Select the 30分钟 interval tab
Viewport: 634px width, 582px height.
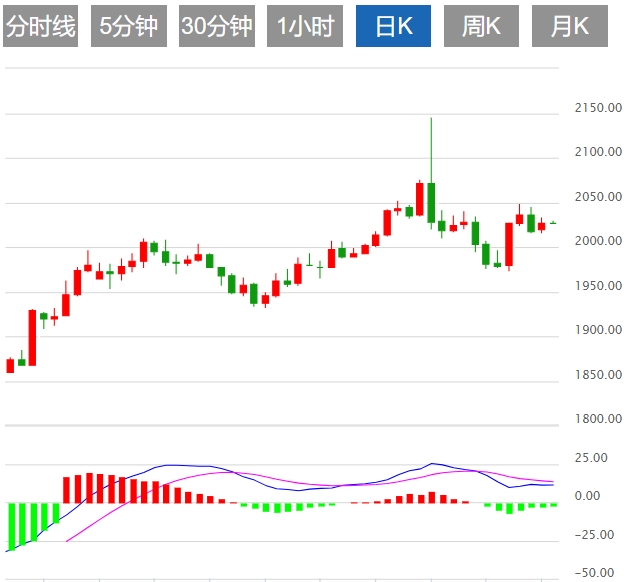pyautogui.click(x=217, y=26)
